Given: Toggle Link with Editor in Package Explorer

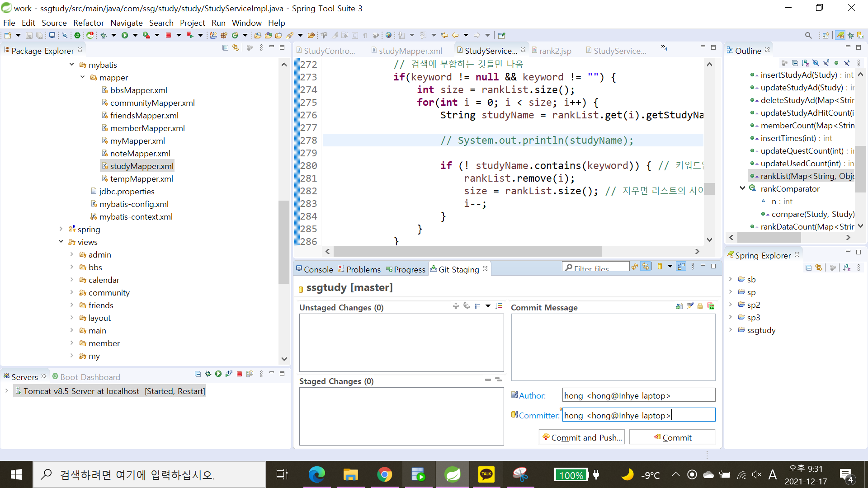Looking at the screenshot, I should 236,48.
